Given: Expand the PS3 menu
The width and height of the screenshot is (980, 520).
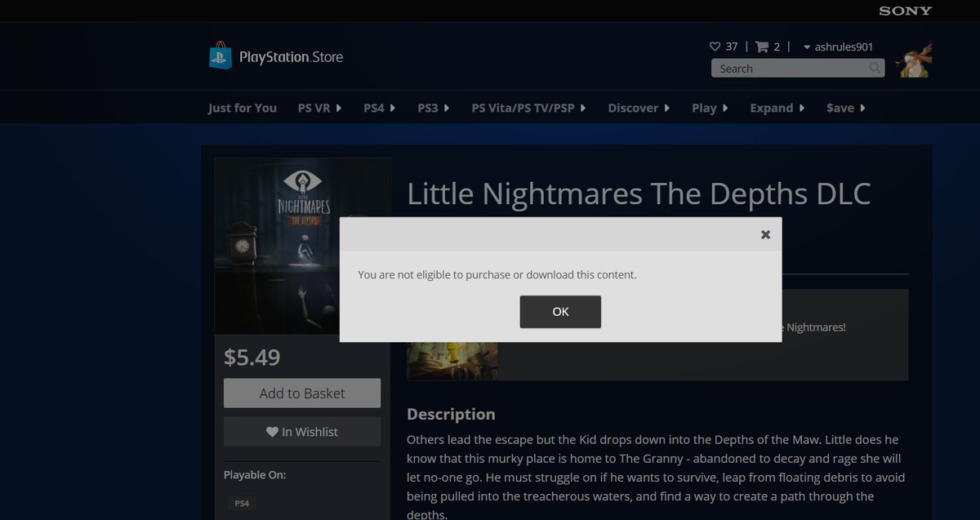Looking at the screenshot, I should click(434, 108).
